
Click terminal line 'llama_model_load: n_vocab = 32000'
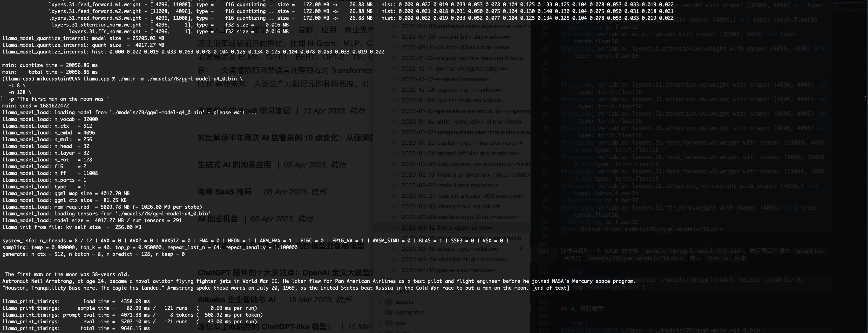50,119
